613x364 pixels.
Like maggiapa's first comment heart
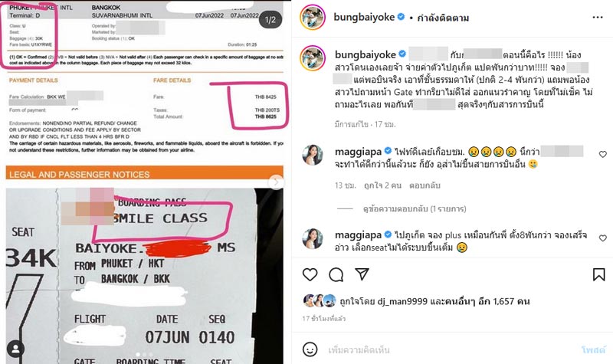603,154
